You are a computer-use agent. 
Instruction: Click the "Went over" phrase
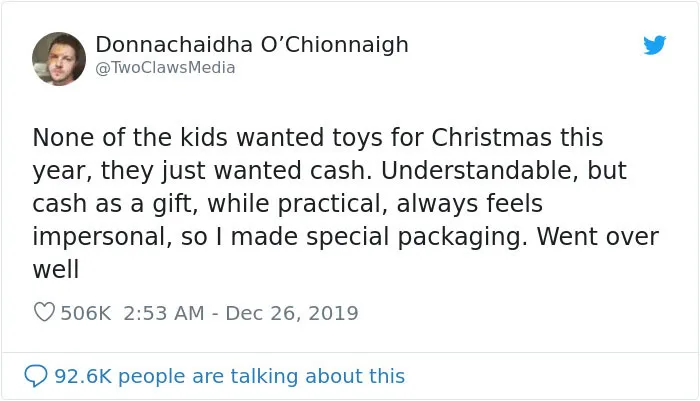click(x=597, y=236)
